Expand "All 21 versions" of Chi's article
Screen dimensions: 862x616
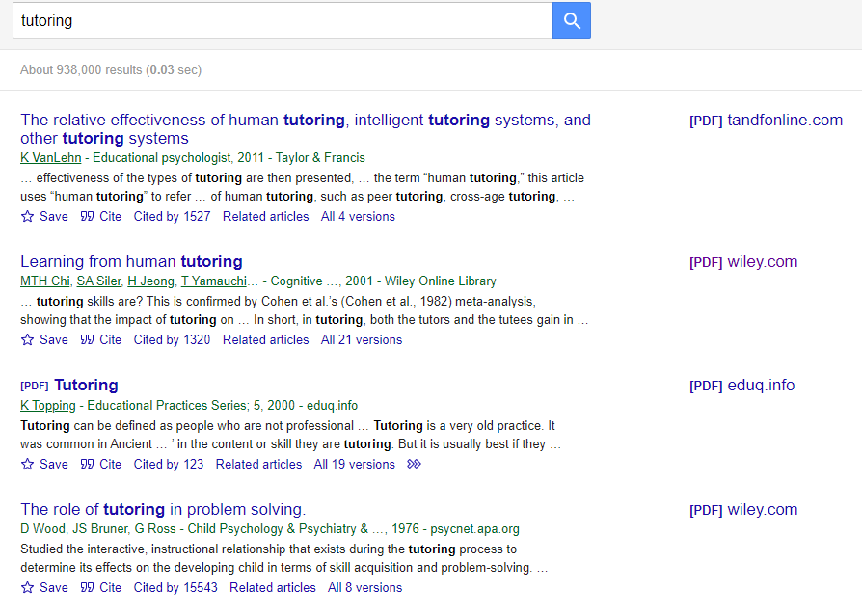(362, 339)
